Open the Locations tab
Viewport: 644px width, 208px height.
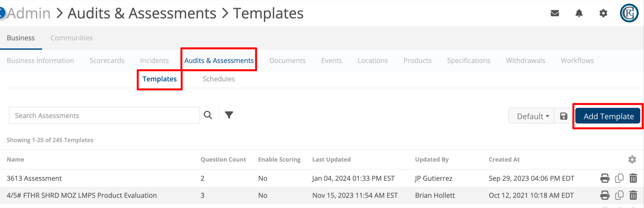point(373,61)
